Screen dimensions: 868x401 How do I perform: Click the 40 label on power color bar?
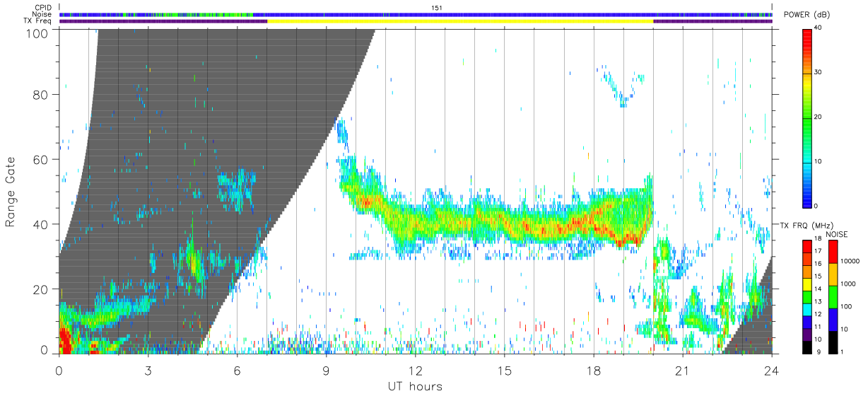point(819,28)
